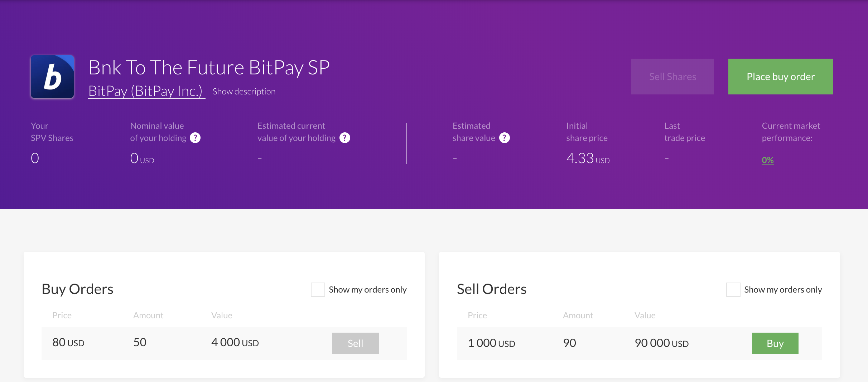Click the Bnk To The Future BitPay SP title
The width and height of the screenshot is (868, 382).
tap(209, 68)
